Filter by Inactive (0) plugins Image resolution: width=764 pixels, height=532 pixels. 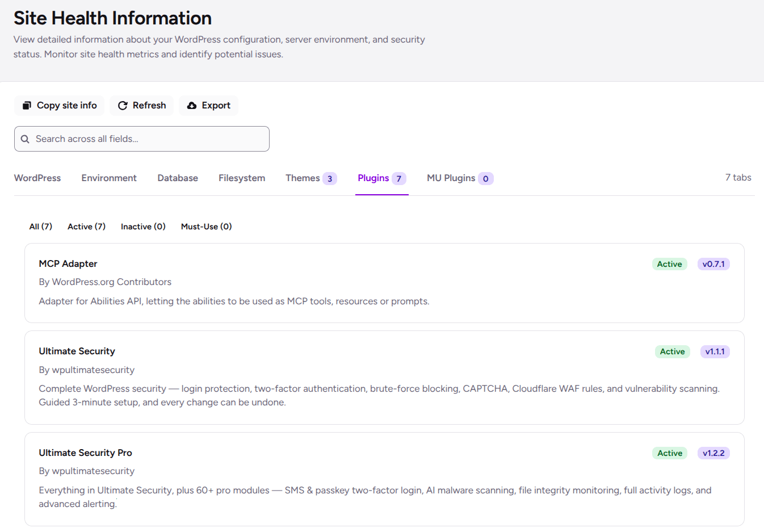tap(143, 227)
